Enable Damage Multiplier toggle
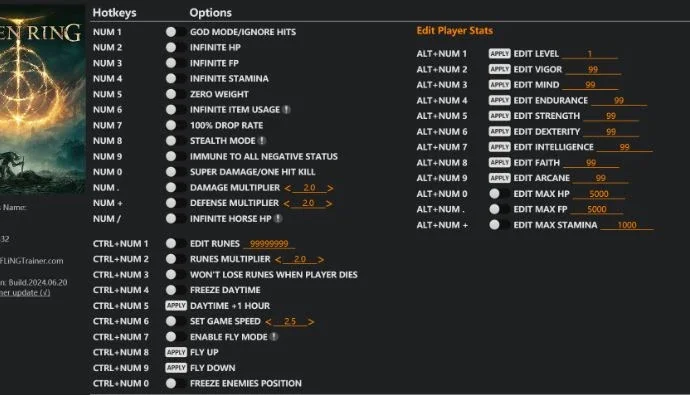Image resolution: width=690 pixels, height=395 pixels. pos(176,187)
